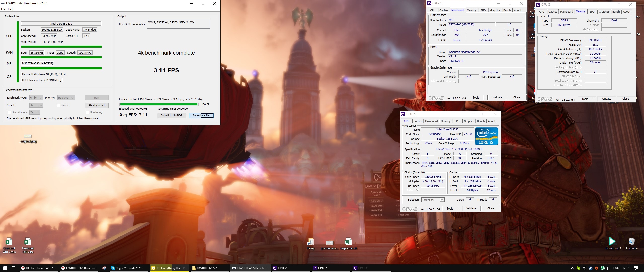
Task: Show hidden system tray icons
Action: point(572,268)
